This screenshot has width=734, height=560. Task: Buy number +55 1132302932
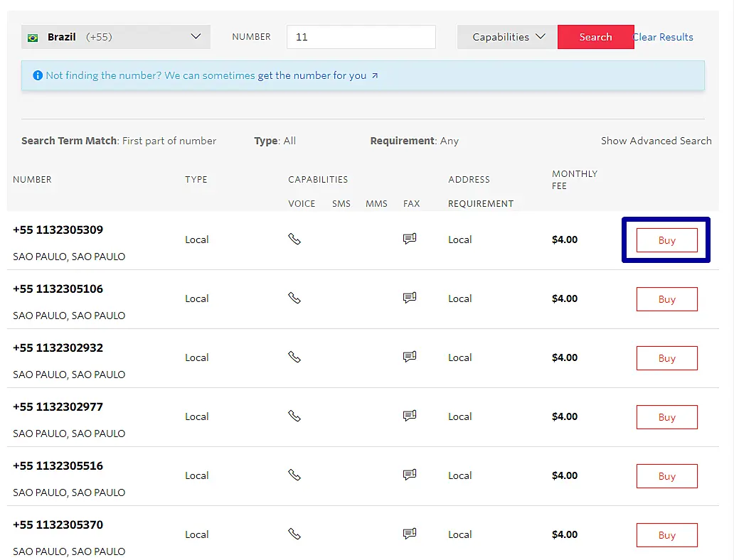point(666,358)
